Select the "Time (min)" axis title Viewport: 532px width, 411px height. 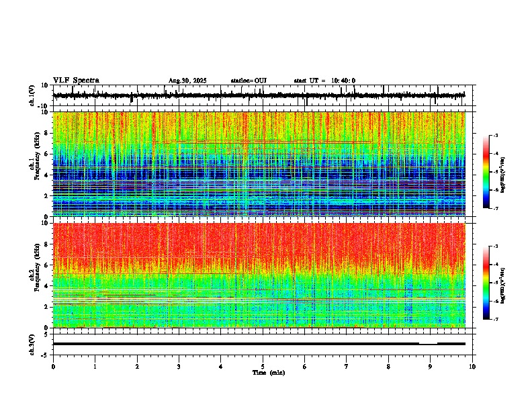(269, 373)
